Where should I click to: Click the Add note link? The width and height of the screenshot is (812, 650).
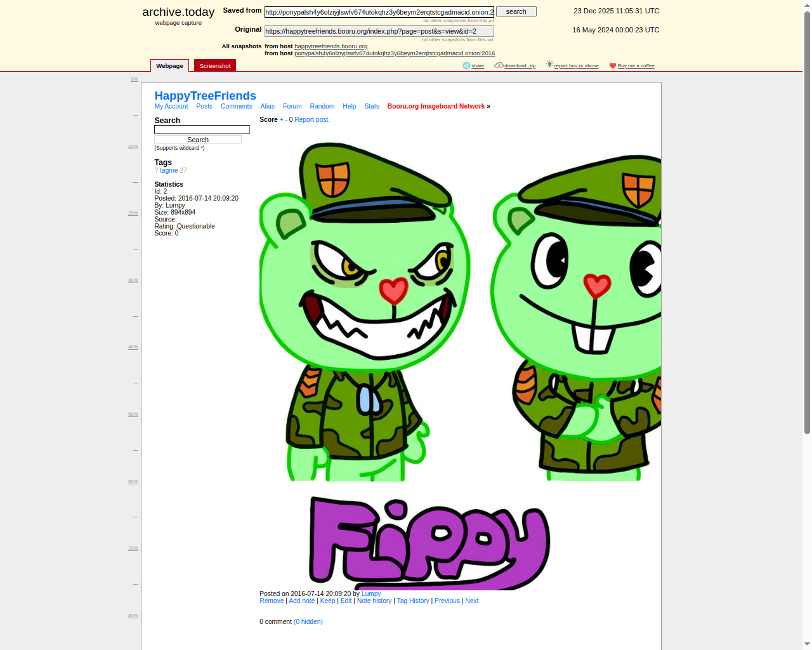302,601
